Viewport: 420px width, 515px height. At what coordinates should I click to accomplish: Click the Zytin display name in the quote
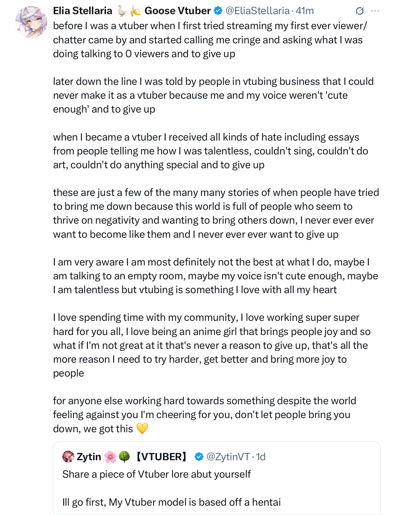click(89, 457)
